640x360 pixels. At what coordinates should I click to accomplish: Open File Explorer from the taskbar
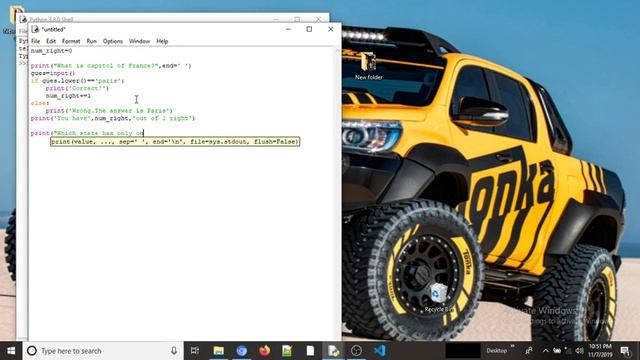219,351
